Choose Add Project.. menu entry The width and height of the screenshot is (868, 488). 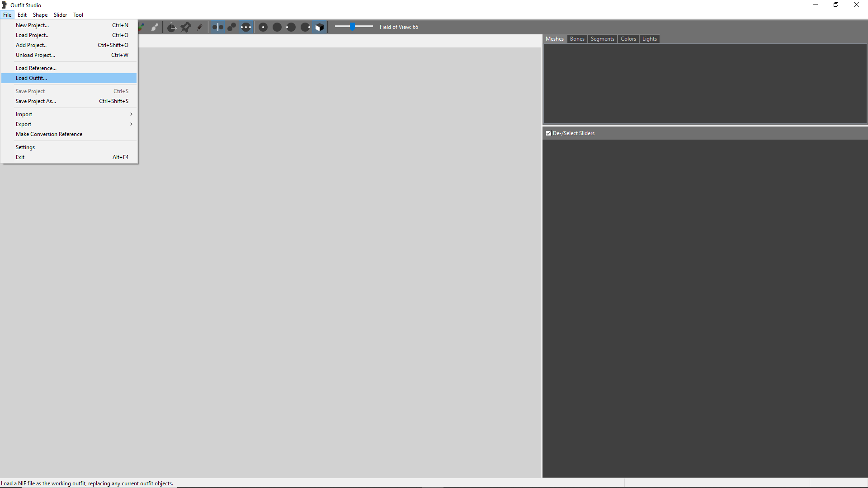(69, 45)
